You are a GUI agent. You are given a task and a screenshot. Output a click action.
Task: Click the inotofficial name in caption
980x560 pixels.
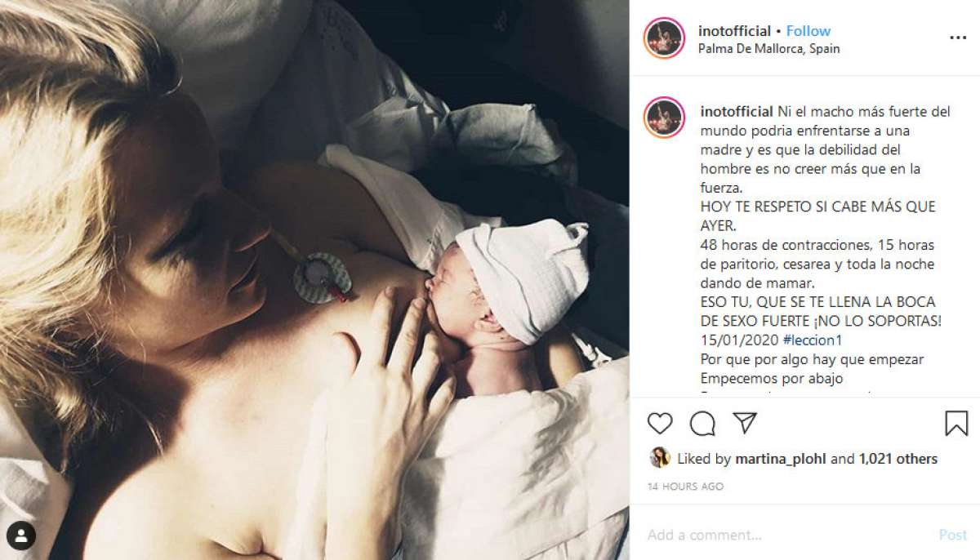pos(737,112)
